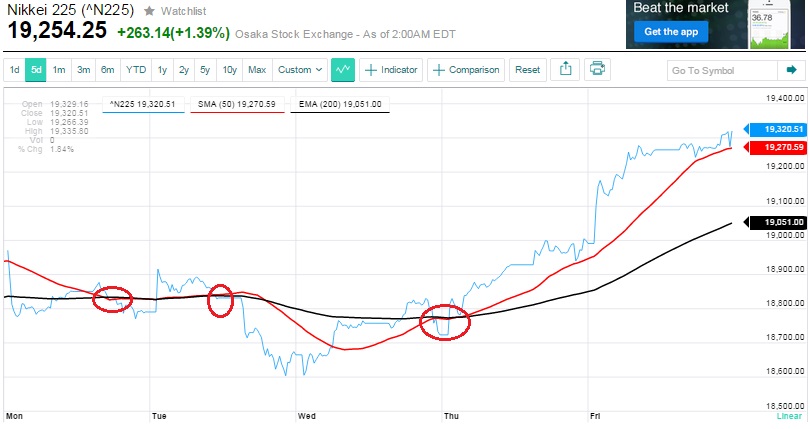Screen dimensions: 810x429
Task: Open the Custom range dropdown
Action: click(x=300, y=70)
